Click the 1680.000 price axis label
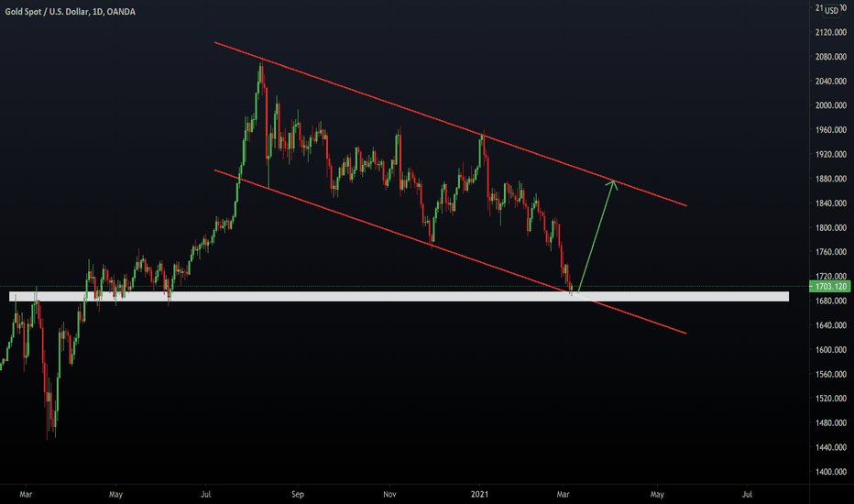This screenshot has height=504, width=854. coord(830,301)
